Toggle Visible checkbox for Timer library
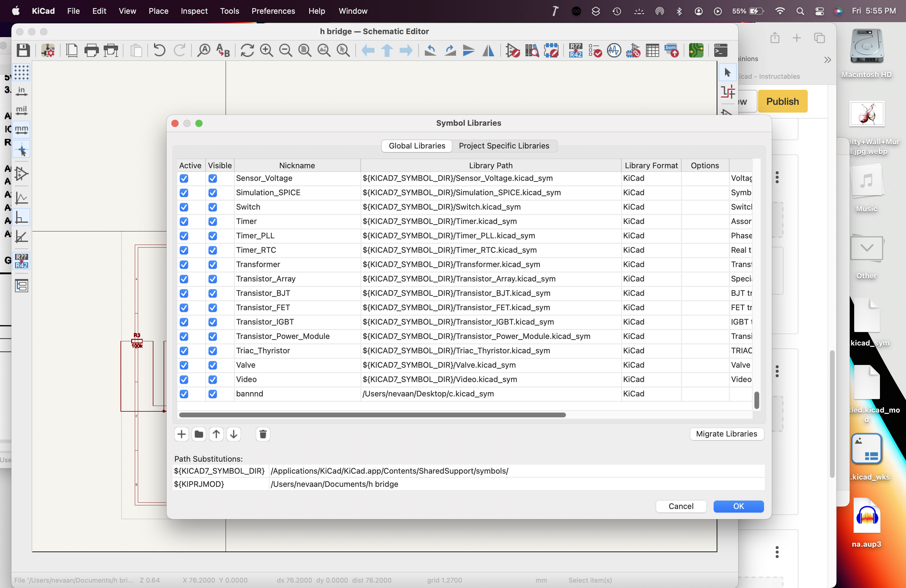906x588 pixels. point(213,221)
